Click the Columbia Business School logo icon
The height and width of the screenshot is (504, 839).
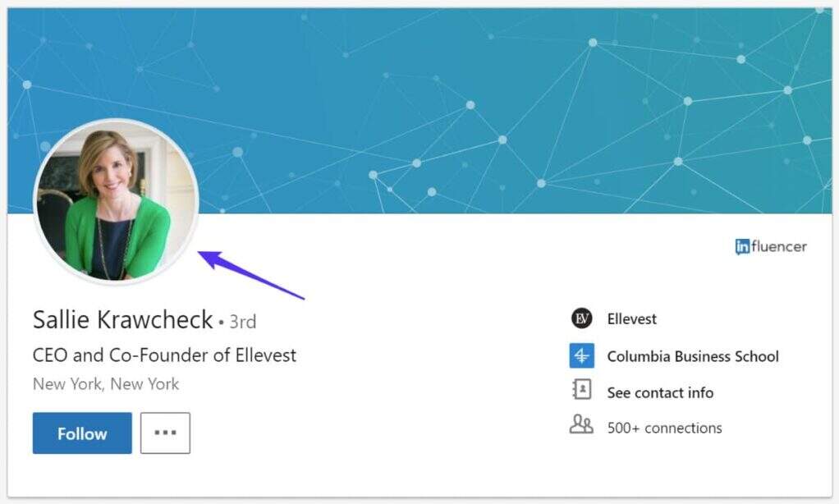581,356
